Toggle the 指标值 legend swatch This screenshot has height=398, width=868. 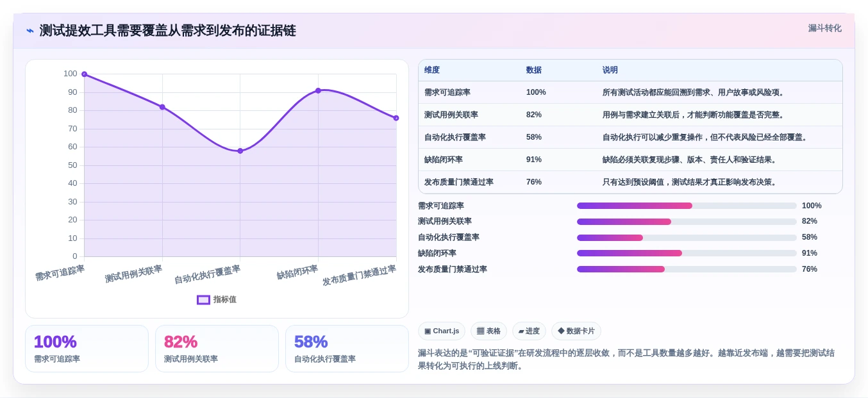(x=203, y=299)
